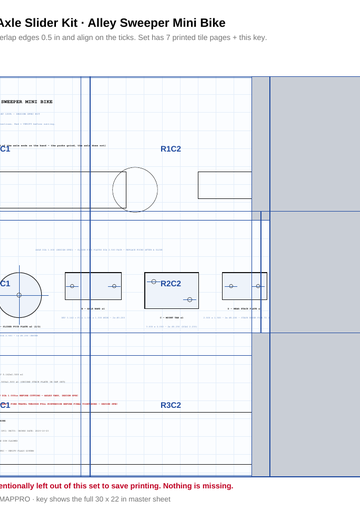Screen dimensions: 360x520
Task: Click the crosshair circle part in row two
Action: [19, 295]
